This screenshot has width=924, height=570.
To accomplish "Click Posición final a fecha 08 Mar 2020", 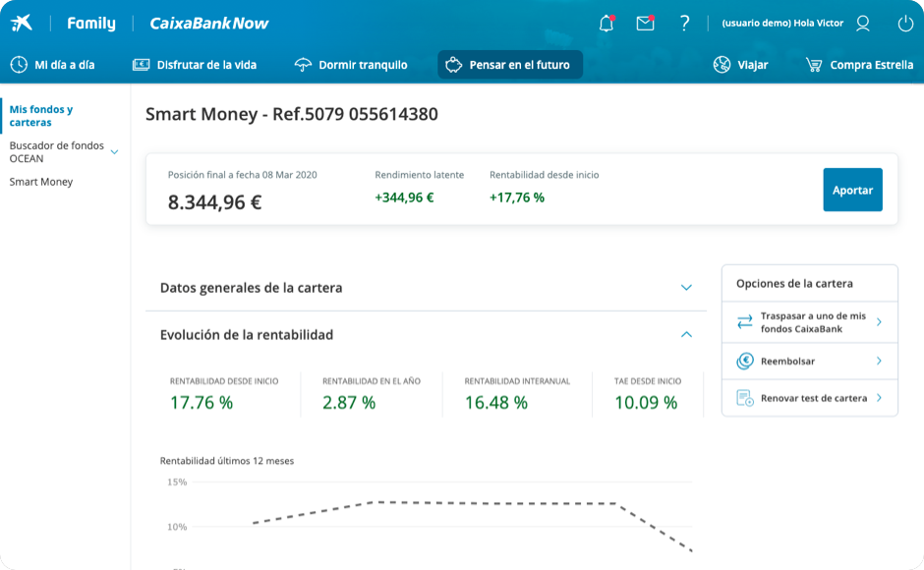I will click(242, 175).
